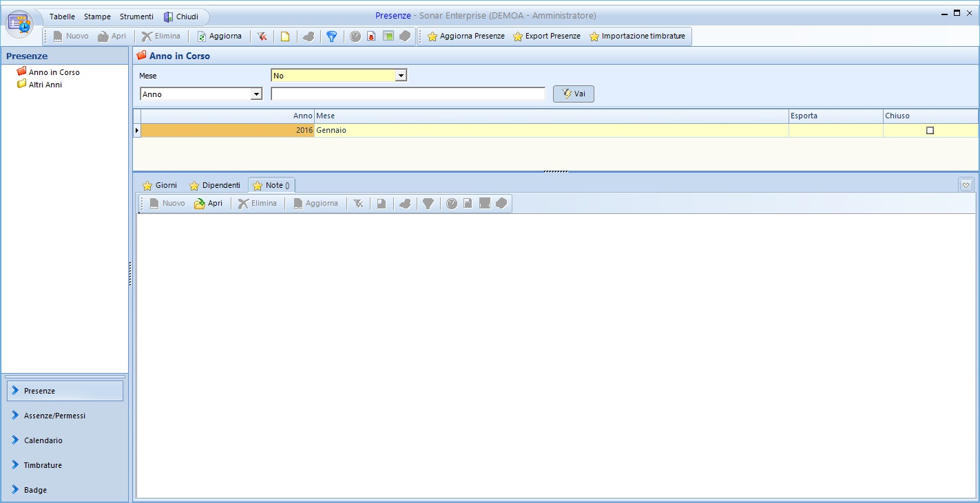Select Altri Anni folder in tree

45,85
